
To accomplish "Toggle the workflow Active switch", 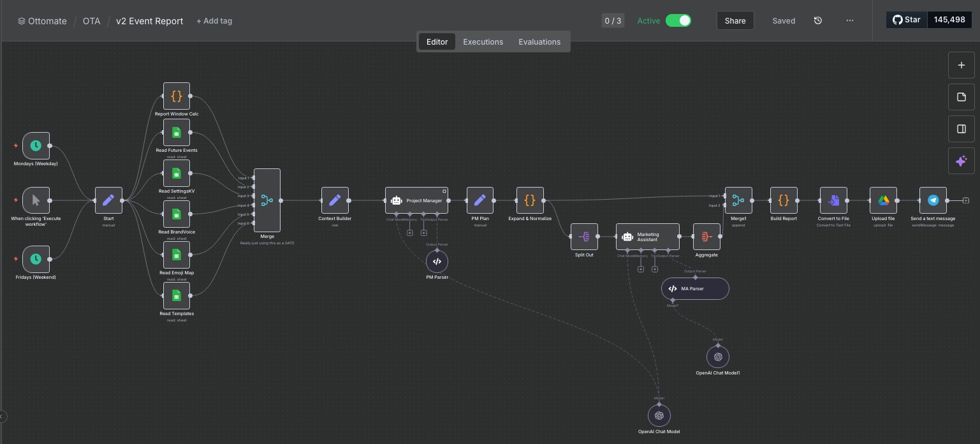I will (x=678, y=20).
